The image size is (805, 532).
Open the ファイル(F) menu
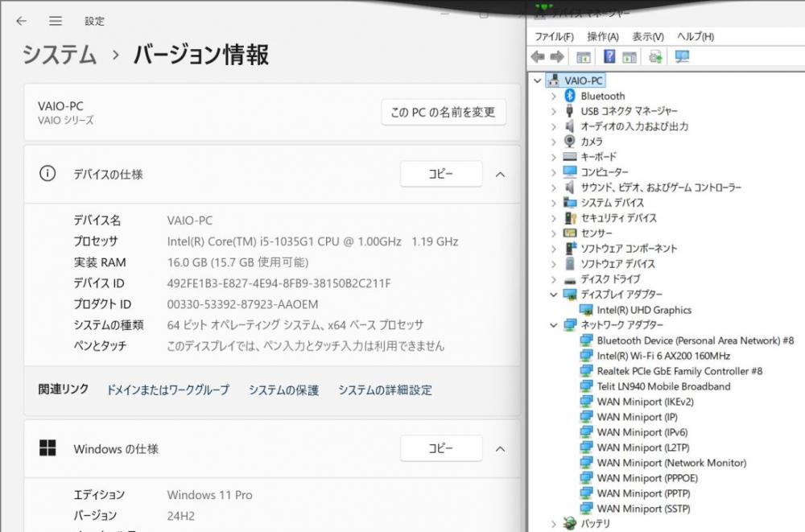[554, 36]
